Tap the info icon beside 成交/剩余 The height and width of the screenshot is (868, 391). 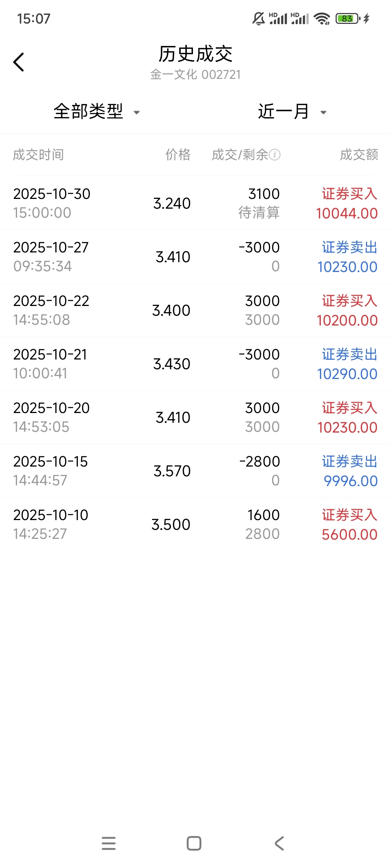[x=275, y=155]
